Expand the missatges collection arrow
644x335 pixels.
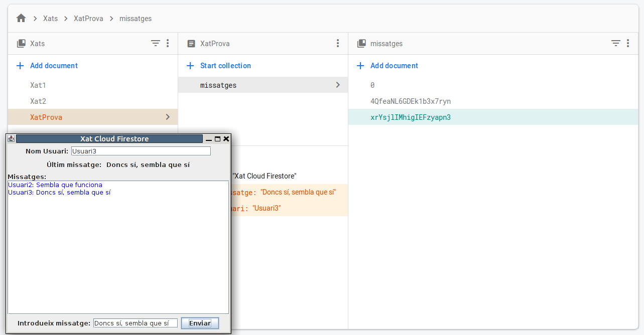[338, 85]
